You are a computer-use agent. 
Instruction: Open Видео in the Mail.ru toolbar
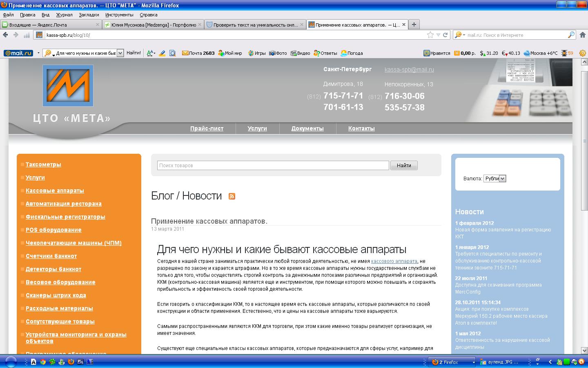[x=300, y=53]
